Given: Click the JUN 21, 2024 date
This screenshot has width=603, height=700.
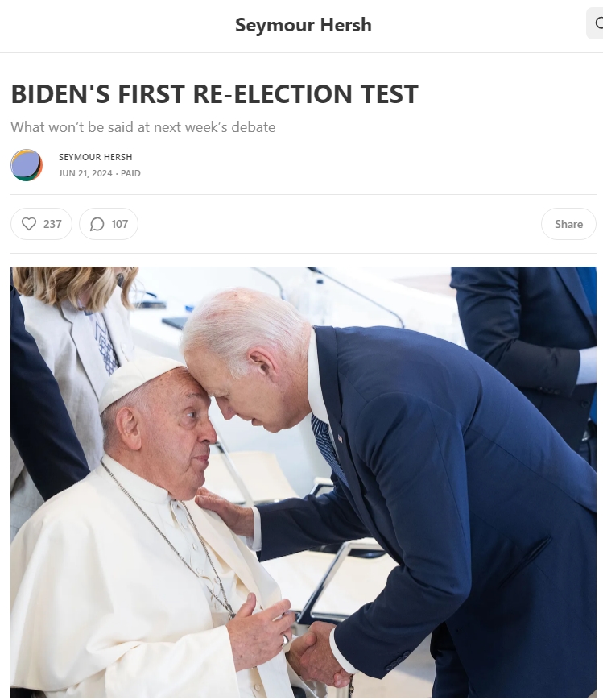Looking at the screenshot, I should pyautogui.click(x=85, y=173).
